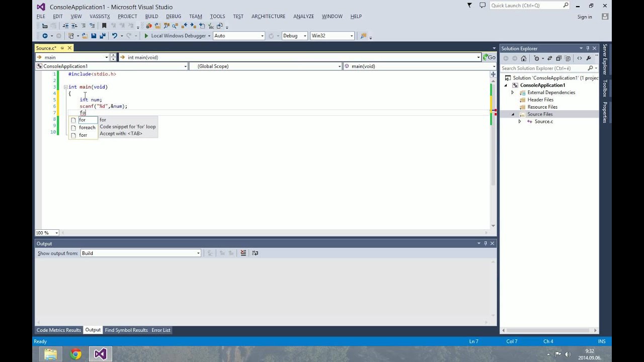Open the ARCHITECTURE menu
Viewport: 644px width, 362px height.
pyautogui.click(x=268, y=17)
